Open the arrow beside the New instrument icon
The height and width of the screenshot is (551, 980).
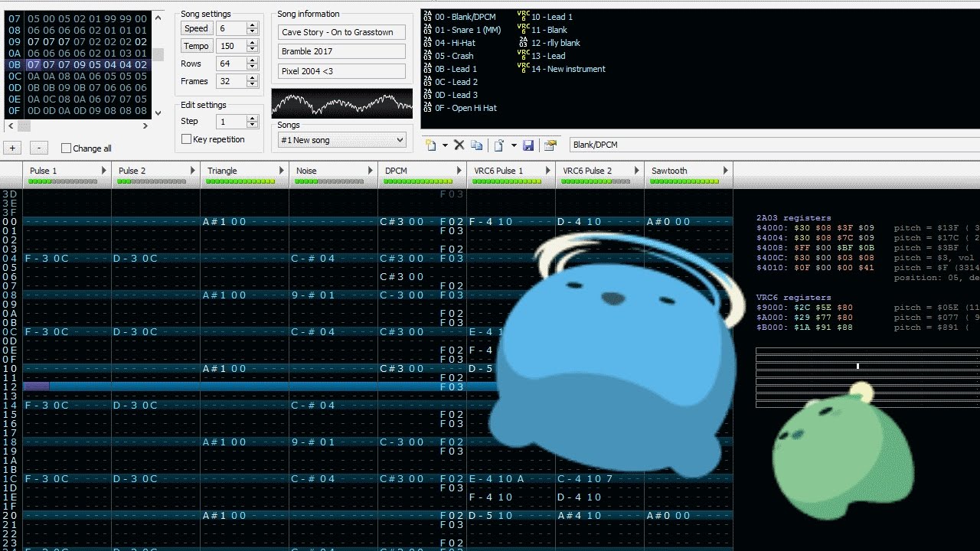click(x=444, y=145)
